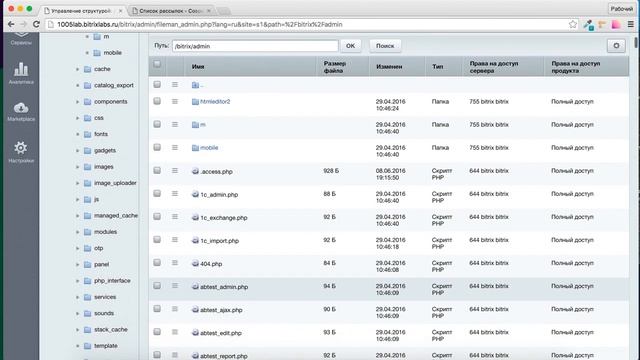Click the gear settings button above the table
Viewport: 640px width, 360px height.
point(616,46)
